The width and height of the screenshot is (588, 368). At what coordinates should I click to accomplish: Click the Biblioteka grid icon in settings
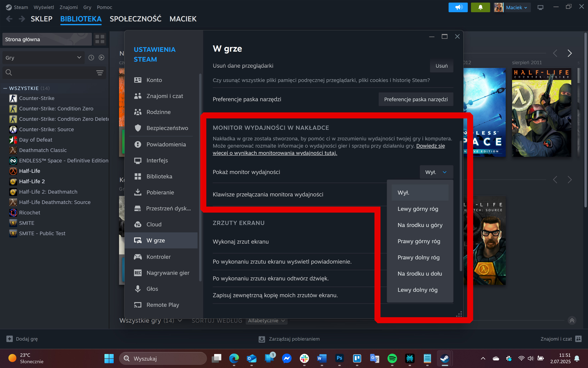[x=138, y=176]
